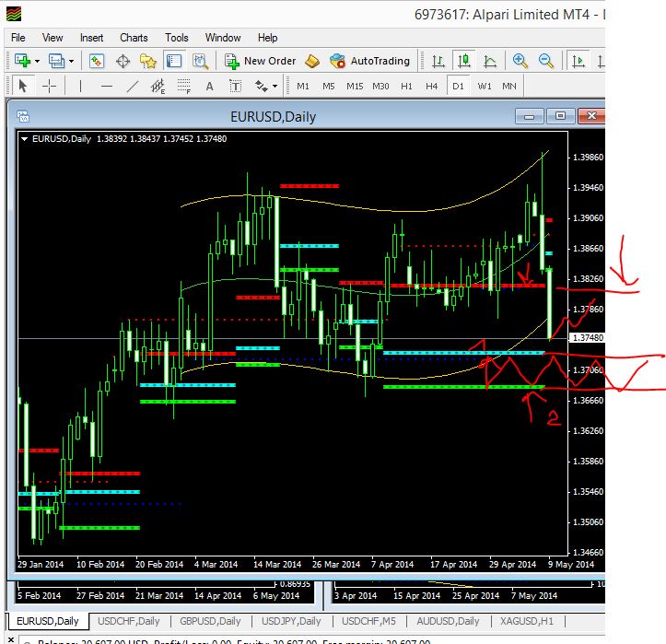Switch chart to Line Chart type

click(x=490, y=61)
